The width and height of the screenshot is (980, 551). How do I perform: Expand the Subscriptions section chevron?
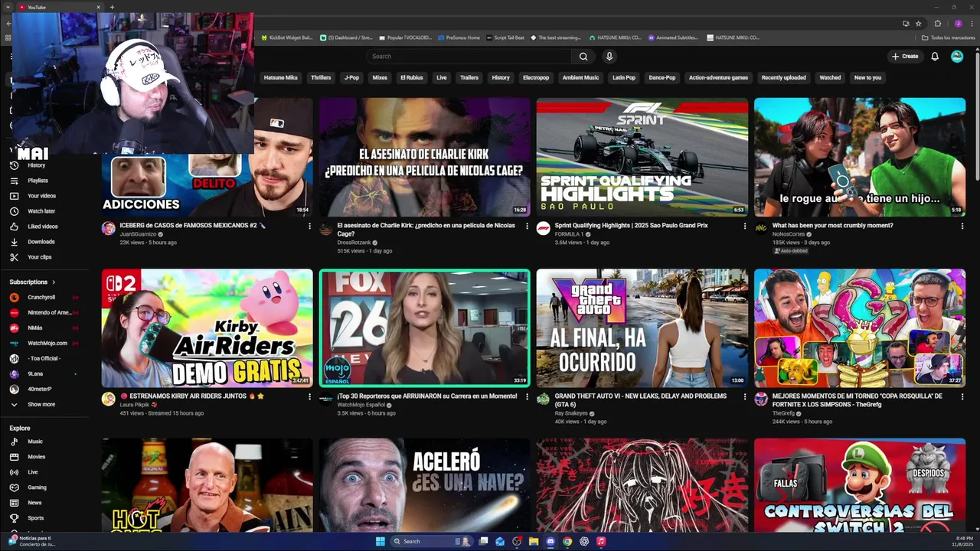click(x=53, y=282)
